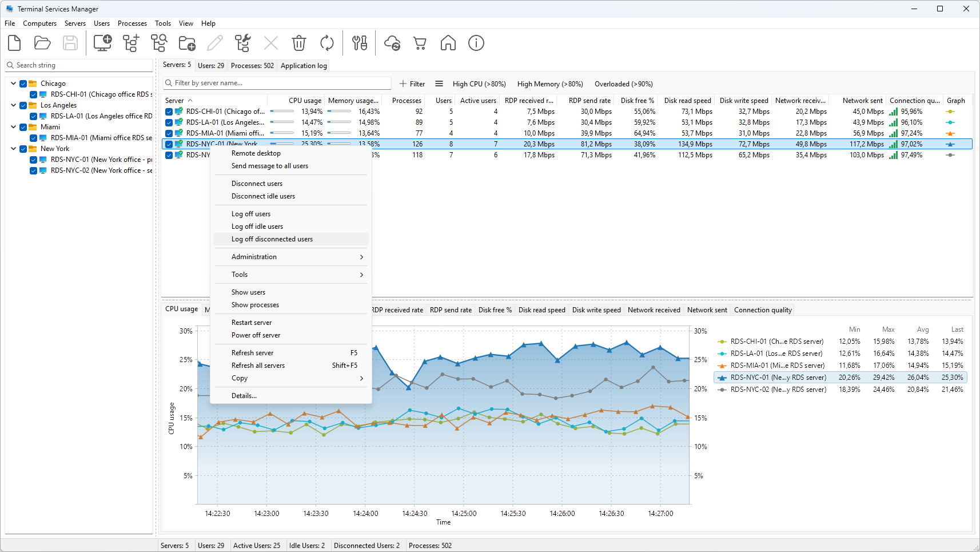The width and height of the screenshot is (980, 552).
Task: Click the Add network tree icon
Action: pyautogui.click(x=131, y=43)
